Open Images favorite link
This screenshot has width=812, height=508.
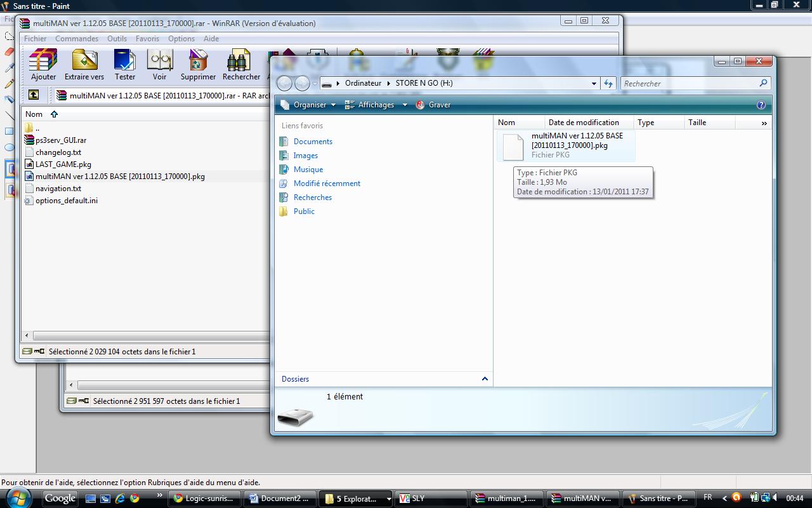306,156
